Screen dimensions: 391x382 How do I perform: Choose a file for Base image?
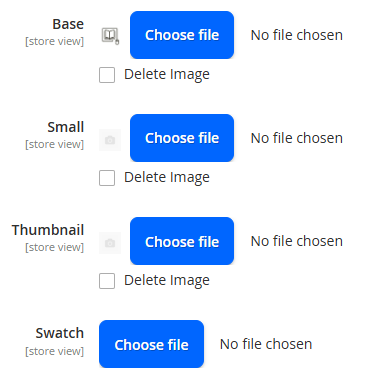pos(182,35)
